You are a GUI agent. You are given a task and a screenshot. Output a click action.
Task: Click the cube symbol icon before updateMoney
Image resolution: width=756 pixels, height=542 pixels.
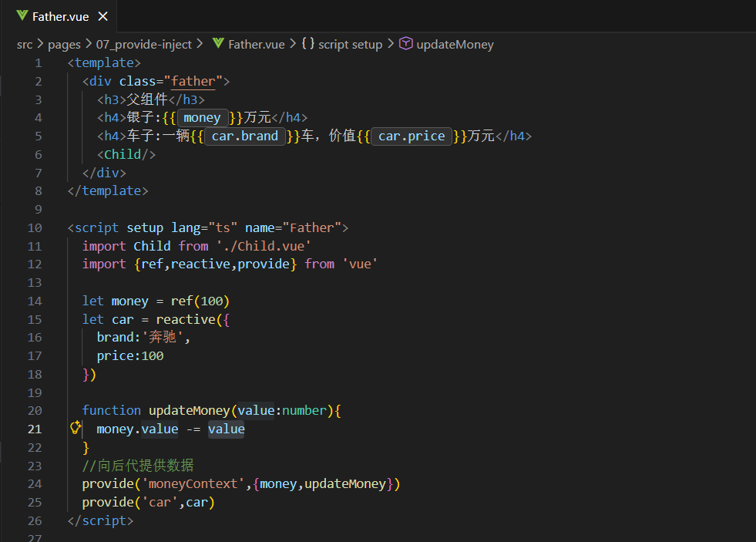pyautogui.click(x=406, y=43)
